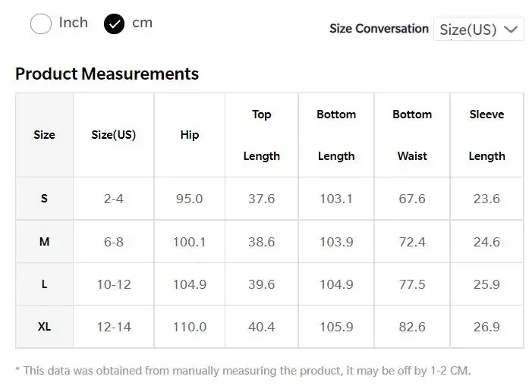
Task: Click the Product Measurements heading
Action: pos(107,74)
